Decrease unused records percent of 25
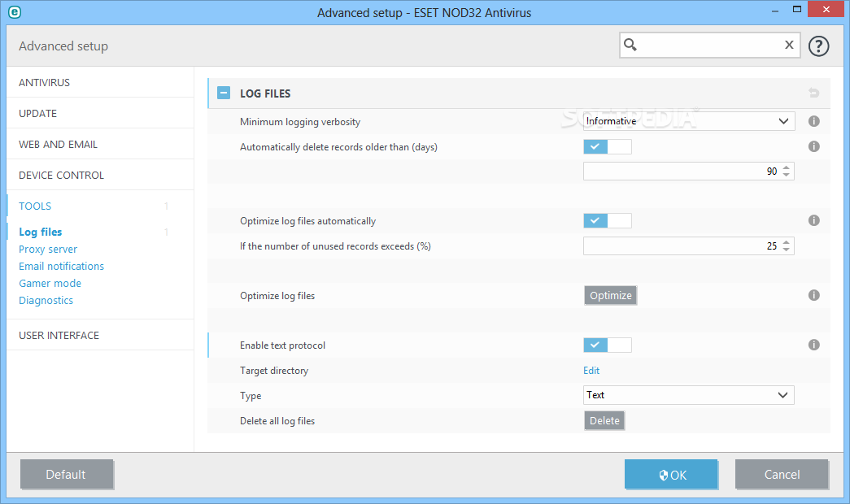 (x=786, y=250)
